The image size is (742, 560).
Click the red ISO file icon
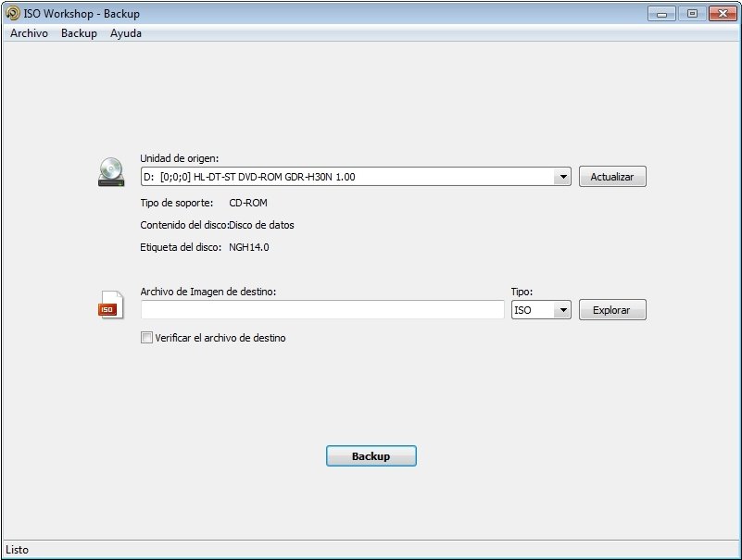click(111, 305)
